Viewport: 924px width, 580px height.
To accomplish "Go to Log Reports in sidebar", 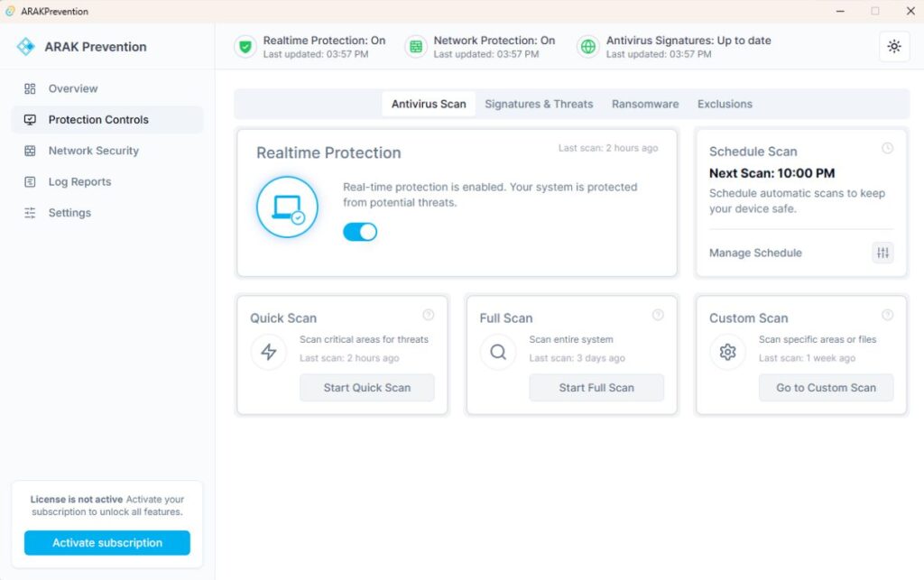I will [79, 182].
